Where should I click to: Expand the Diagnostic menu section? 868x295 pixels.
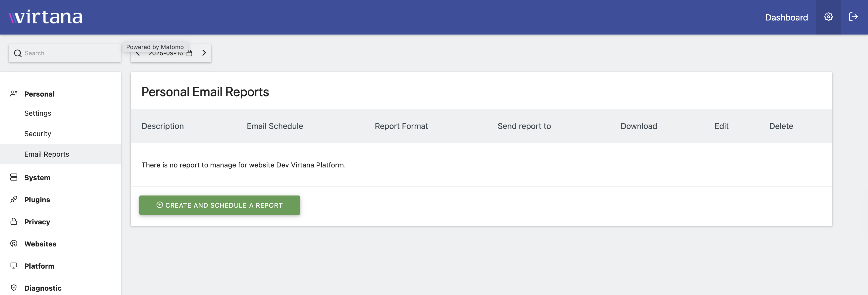(x=43, y=288)
